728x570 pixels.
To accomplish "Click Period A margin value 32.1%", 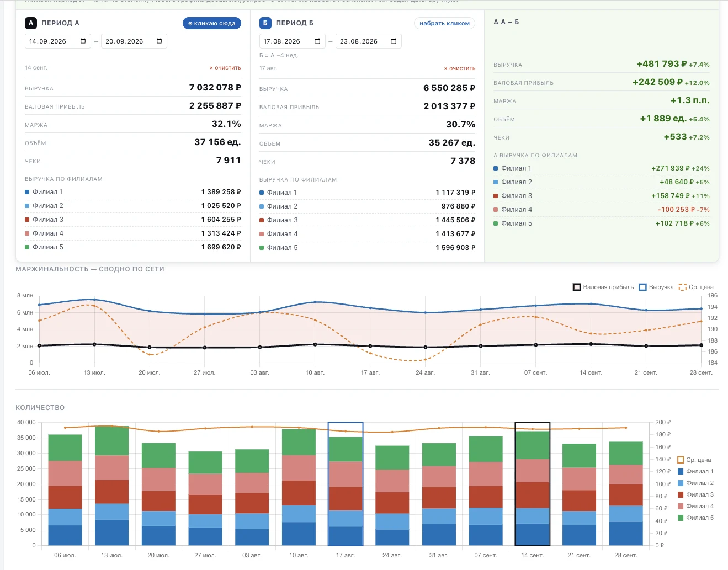I will [226, 124].
